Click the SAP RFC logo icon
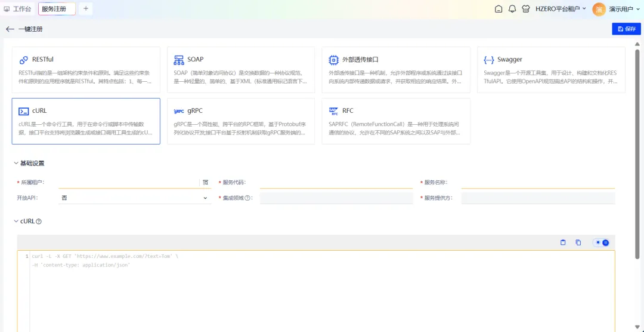644x332 pixels. point(333,111)
